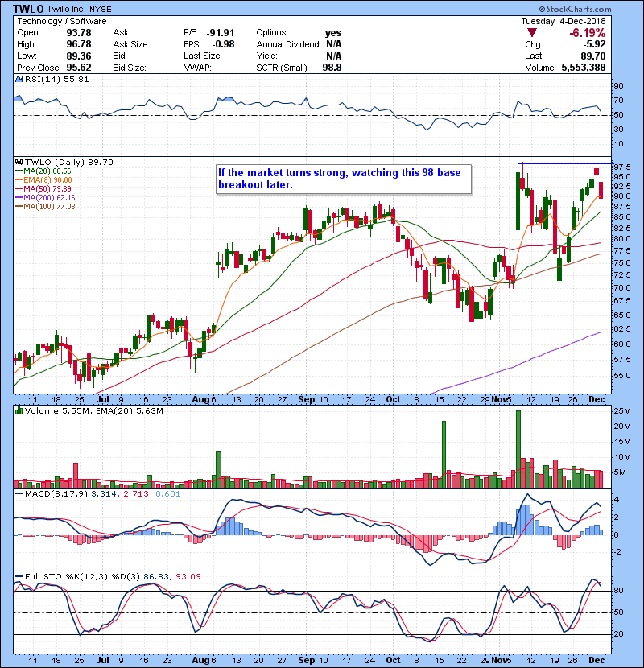Screen dimensions: 644x668
Task: Click the candlestick icon beside TWLO (Daily)
Action: coord(19,162)
